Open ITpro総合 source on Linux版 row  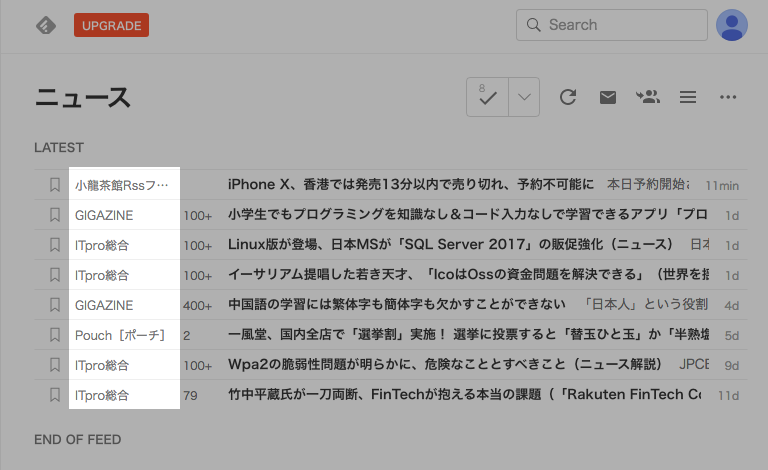point(102,245)
